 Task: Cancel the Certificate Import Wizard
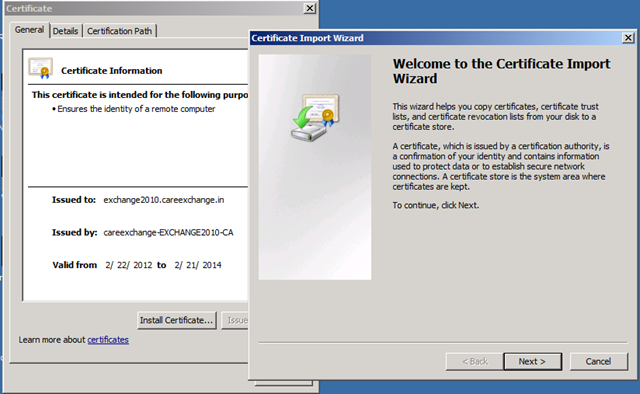[x=598, y=361]
